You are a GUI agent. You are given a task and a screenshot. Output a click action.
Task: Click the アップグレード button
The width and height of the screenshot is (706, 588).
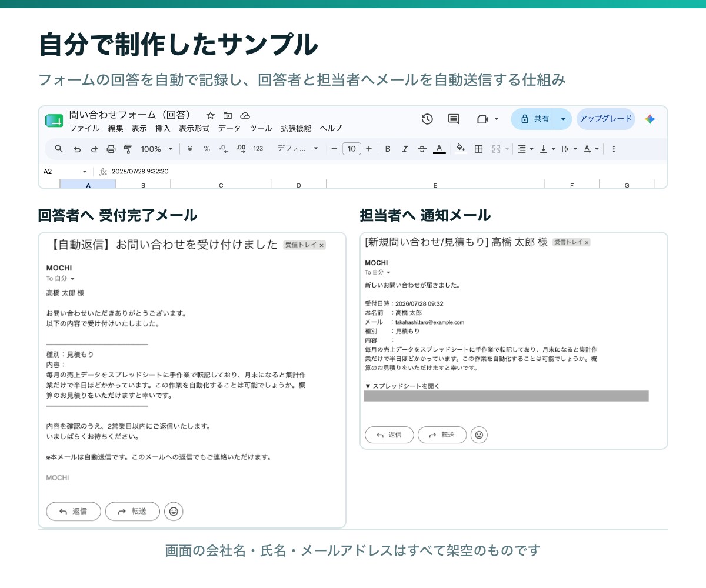[x=605, y=119]
